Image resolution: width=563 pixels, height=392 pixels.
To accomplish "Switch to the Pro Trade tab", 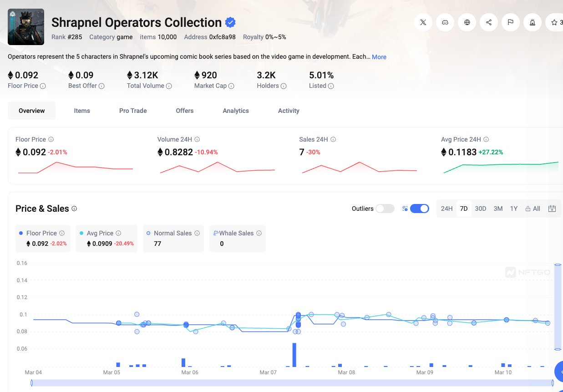I will tap(133, 111).
